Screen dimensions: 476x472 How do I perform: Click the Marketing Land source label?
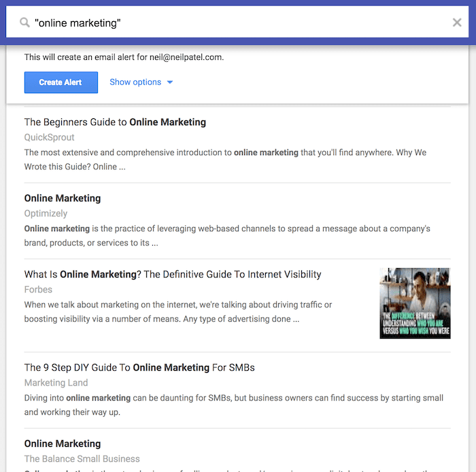tap(56, 383)
